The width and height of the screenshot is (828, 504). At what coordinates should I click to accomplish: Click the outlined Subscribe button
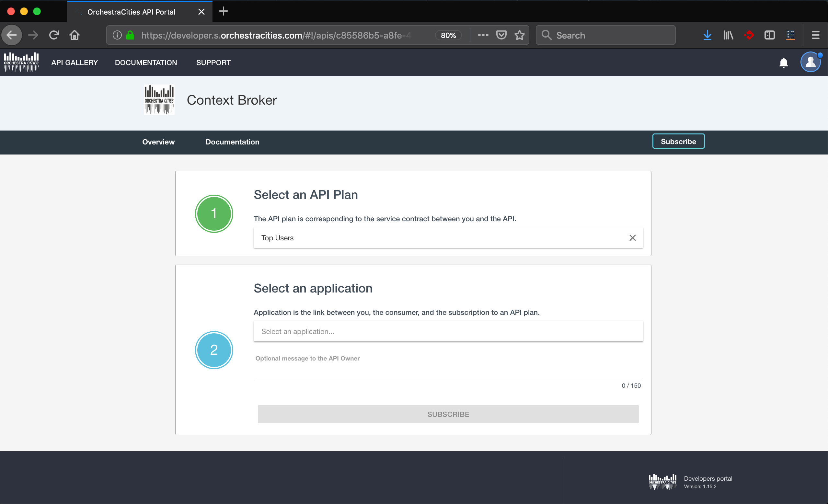click(678, 142)
